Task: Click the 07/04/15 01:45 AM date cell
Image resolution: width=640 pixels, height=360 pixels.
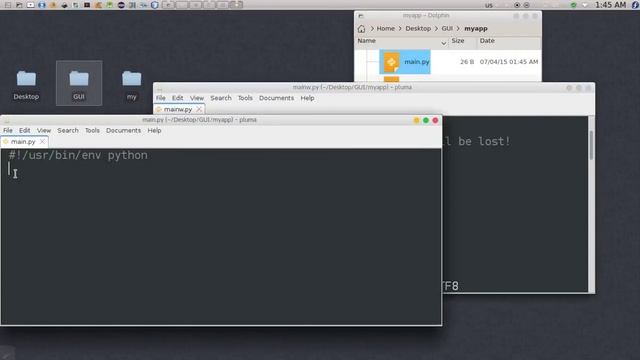Action: click(x=509, y=62)
